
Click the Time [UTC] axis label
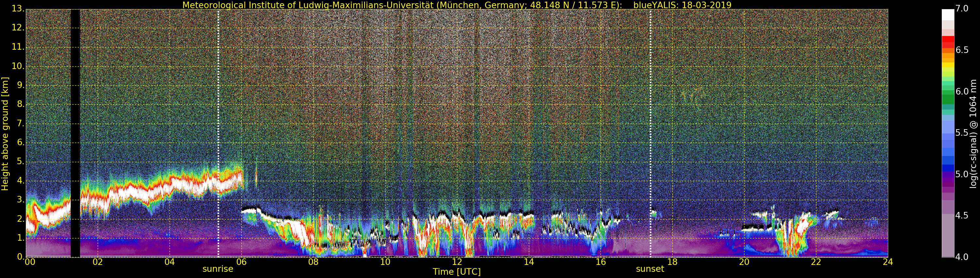coord(457,272)
